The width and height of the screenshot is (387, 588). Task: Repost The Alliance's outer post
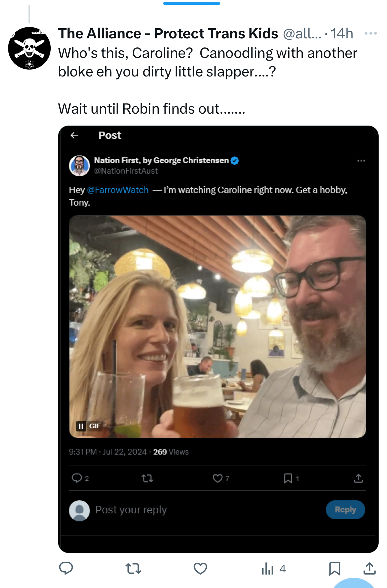coord(133,568)
